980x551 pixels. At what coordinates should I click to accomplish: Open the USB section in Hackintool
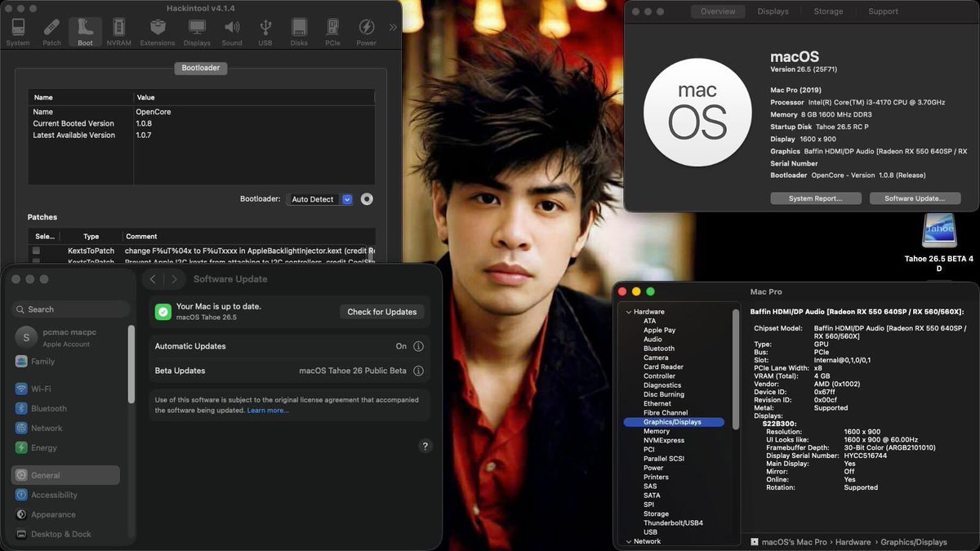point(265,32)
